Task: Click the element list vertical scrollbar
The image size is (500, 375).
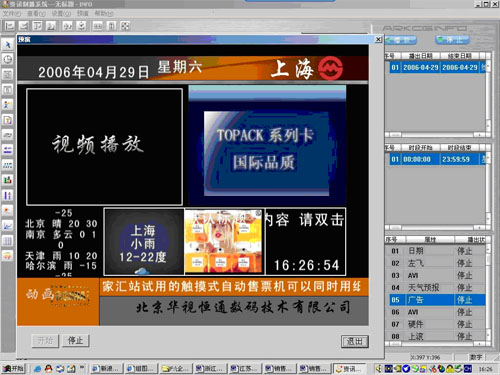Action: pos(488,292)
